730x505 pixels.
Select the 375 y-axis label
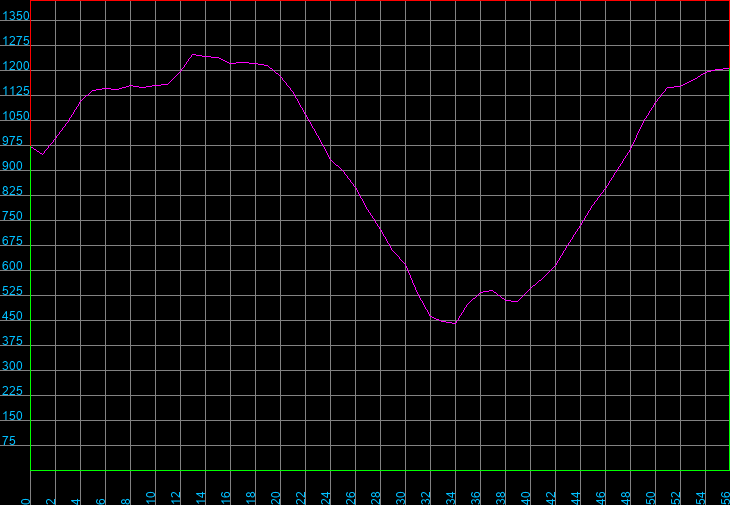point(12,341)
